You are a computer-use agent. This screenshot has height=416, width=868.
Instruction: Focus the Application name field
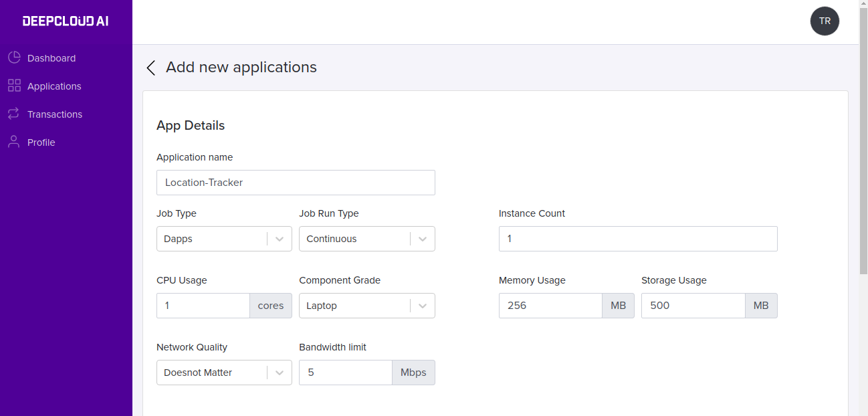[296, 183]
